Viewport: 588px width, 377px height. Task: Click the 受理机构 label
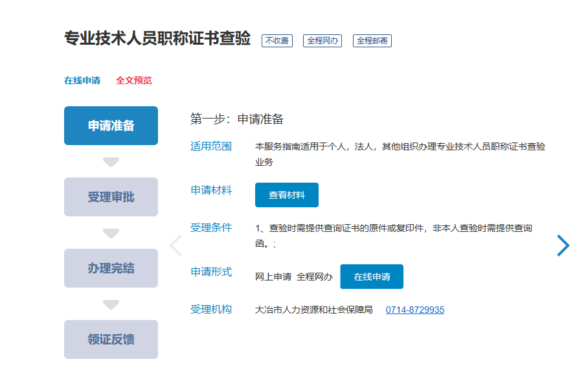211,310
